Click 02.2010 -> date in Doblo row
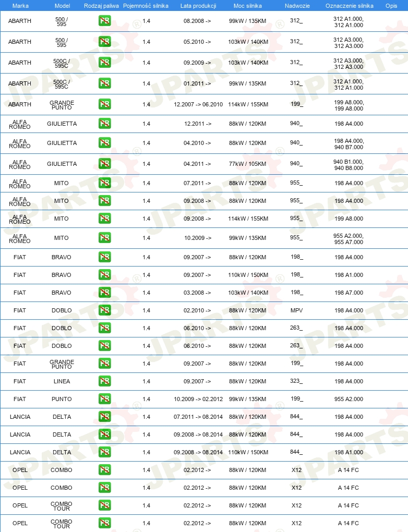 (197, 310)
